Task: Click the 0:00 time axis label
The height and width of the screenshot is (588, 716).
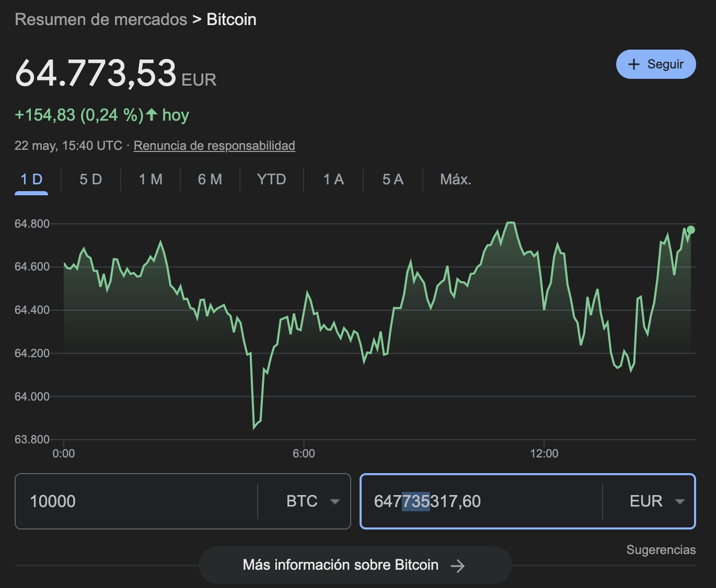Action: click(64, 453)
